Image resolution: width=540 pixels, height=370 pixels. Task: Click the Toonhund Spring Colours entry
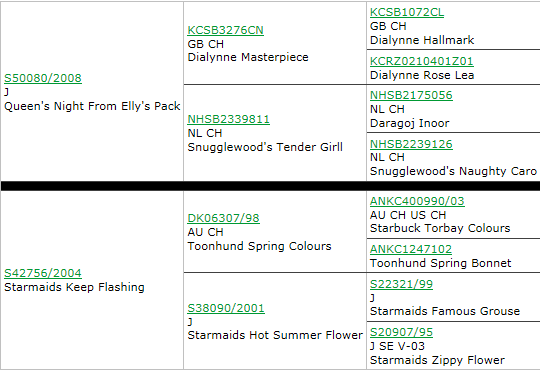tap(259, 246)
